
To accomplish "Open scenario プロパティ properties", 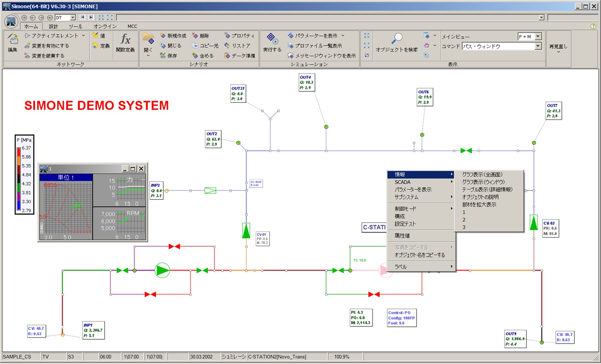I will tap(239, 36).
